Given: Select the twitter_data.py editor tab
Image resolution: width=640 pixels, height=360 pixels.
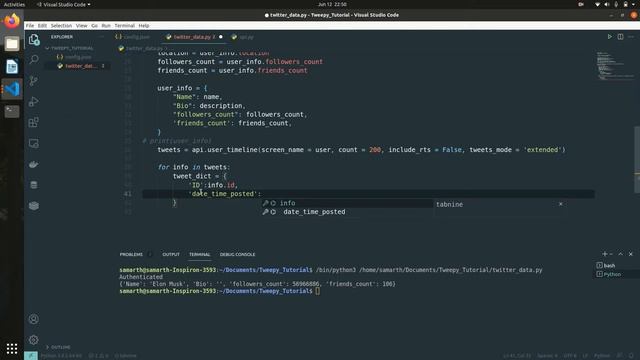Looking at the screenshot, I should [x=194, y=37].
